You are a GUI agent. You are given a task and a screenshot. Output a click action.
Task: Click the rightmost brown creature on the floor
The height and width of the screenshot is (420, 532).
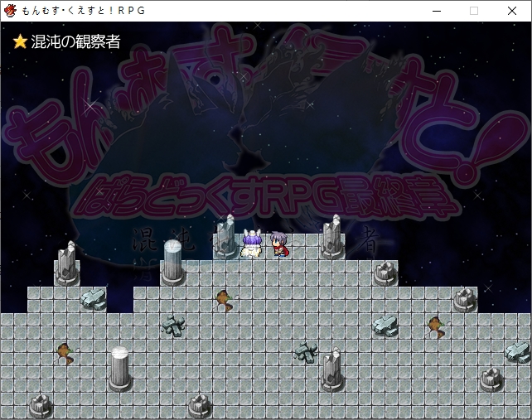[x=436, y=327]
